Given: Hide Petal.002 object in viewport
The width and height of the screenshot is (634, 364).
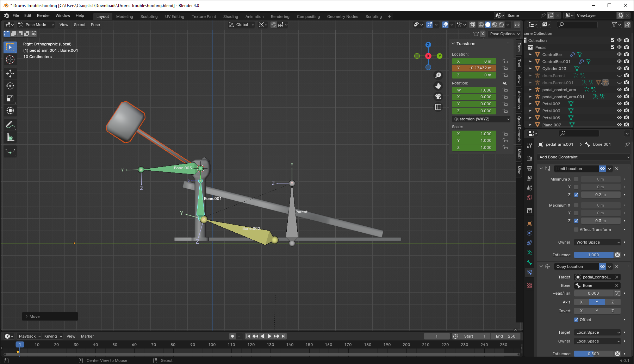Looking at the screenshot, I should tap(619, 103).
